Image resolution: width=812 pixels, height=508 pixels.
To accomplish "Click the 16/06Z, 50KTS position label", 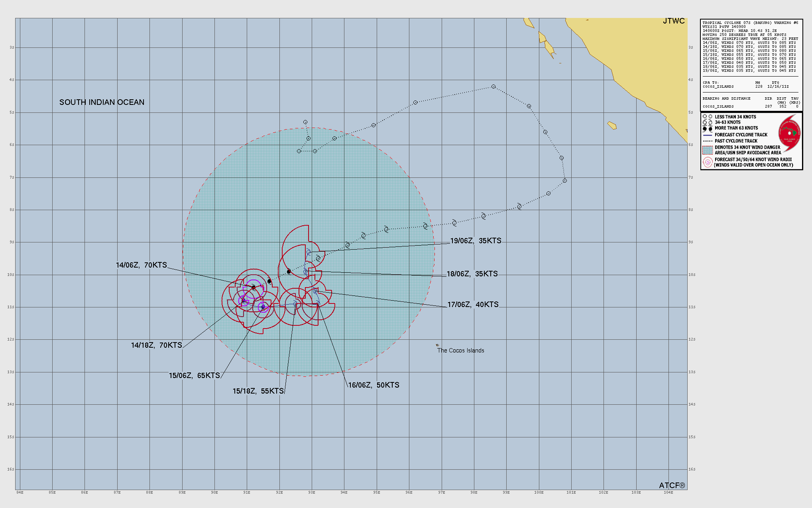I will click(x=374, y=385).
